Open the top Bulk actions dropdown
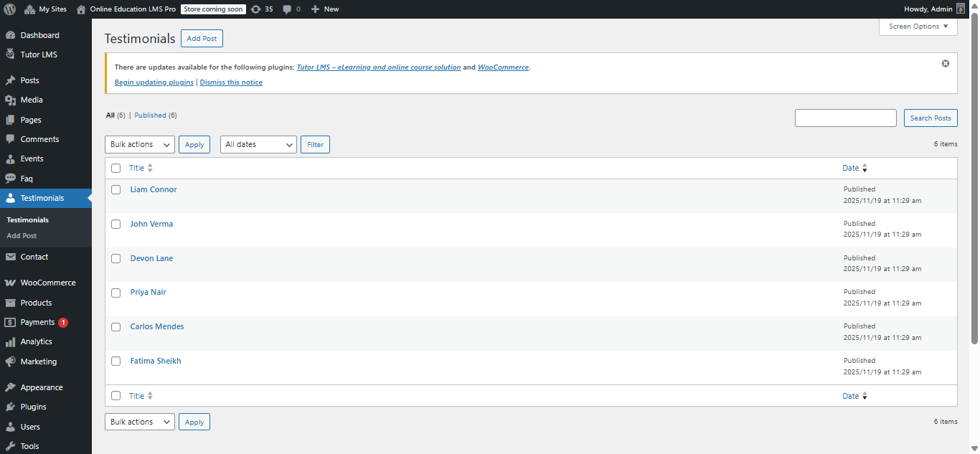The image size is (980, 454). 140,145
